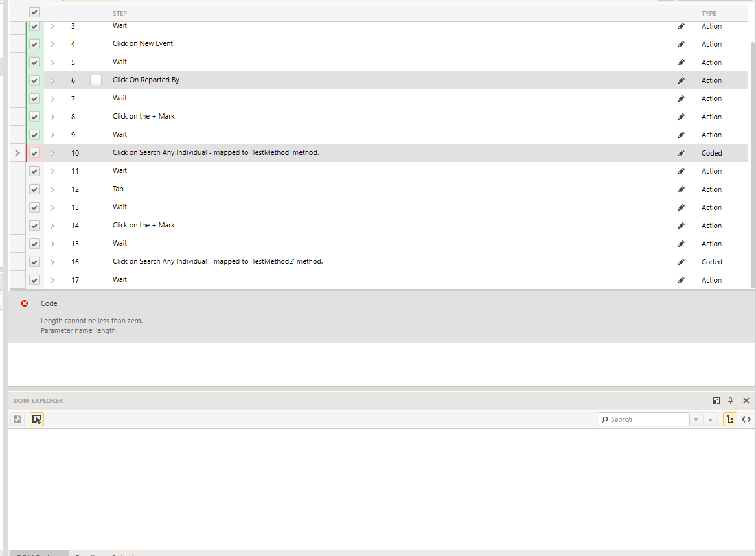Uncheck the step 12 Tap checkbox
Image resolution: width=756 pixels, height=556 pixels.
(34, 189)
